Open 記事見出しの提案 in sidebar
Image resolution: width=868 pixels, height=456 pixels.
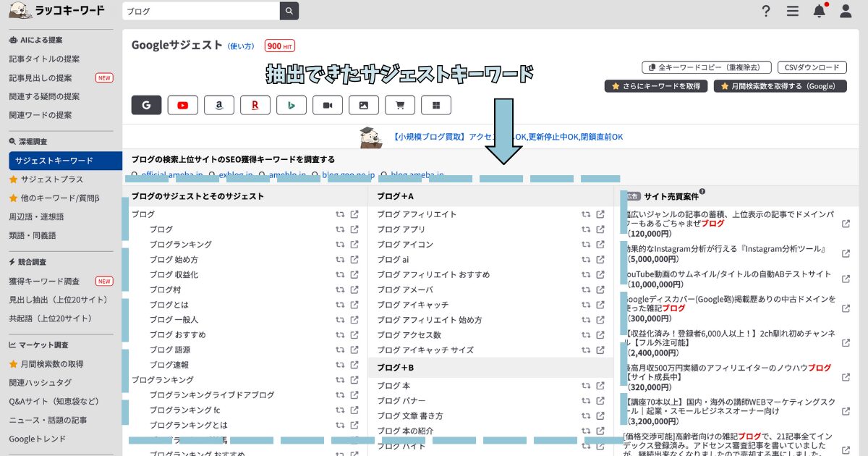tap(41, 77)
